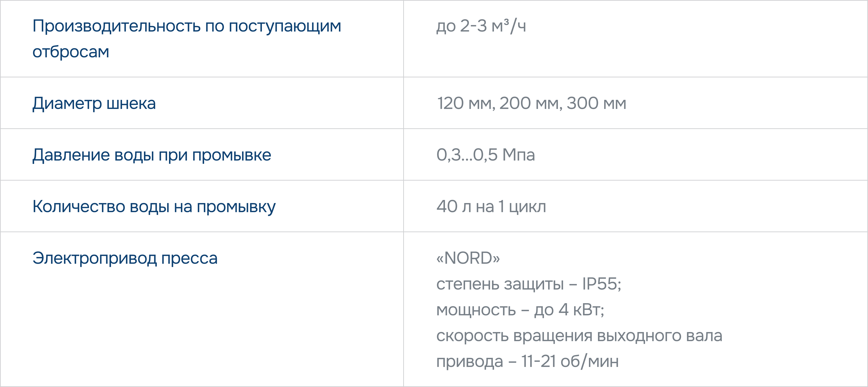Image resolution: width=868 pixels, height=387 pixels.
Task: Click the line 'степень защиты – IP55;'
Action: point(529,284)
